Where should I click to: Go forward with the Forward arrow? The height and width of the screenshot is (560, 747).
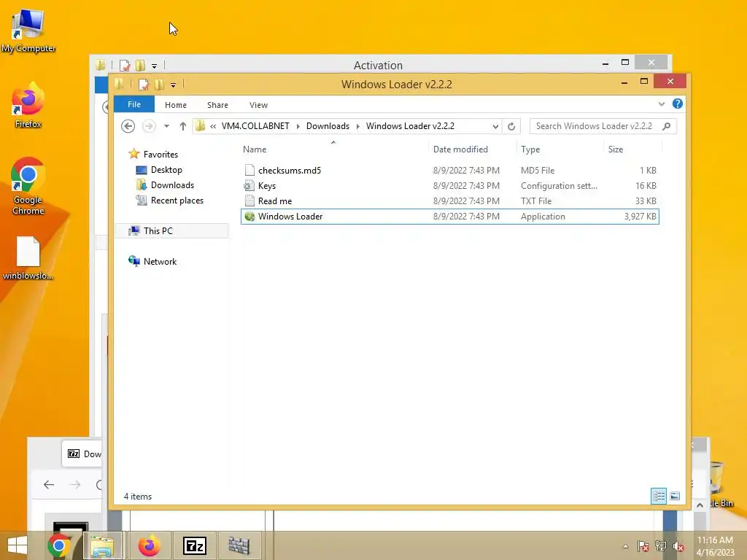pyautogui.click(x=149, y=126)
